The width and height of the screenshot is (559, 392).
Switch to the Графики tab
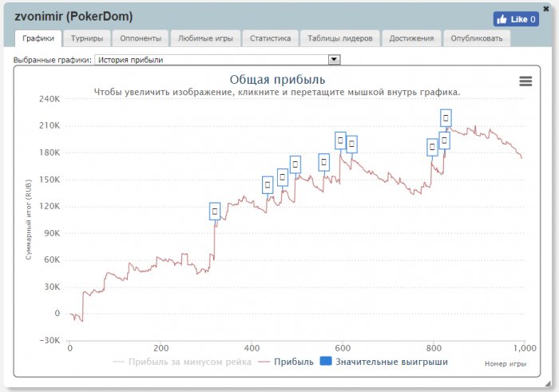tap(38, 38)
